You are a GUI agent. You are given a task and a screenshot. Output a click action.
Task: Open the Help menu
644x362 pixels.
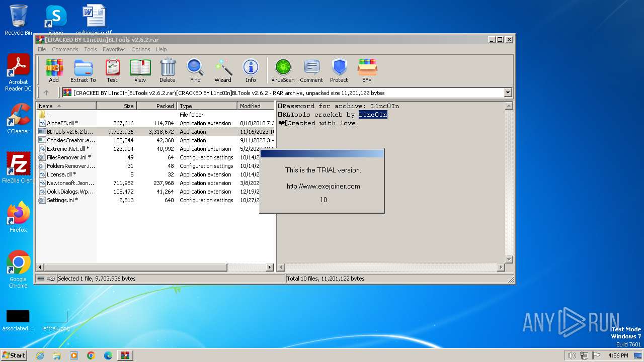click(x=161, y=49)
